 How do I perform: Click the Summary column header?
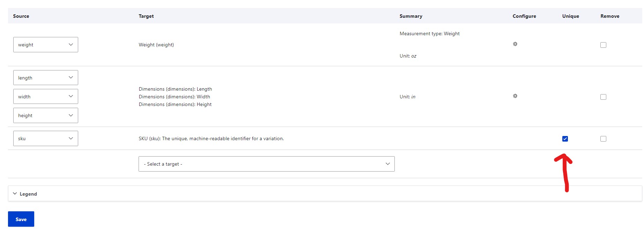point(411,16)
